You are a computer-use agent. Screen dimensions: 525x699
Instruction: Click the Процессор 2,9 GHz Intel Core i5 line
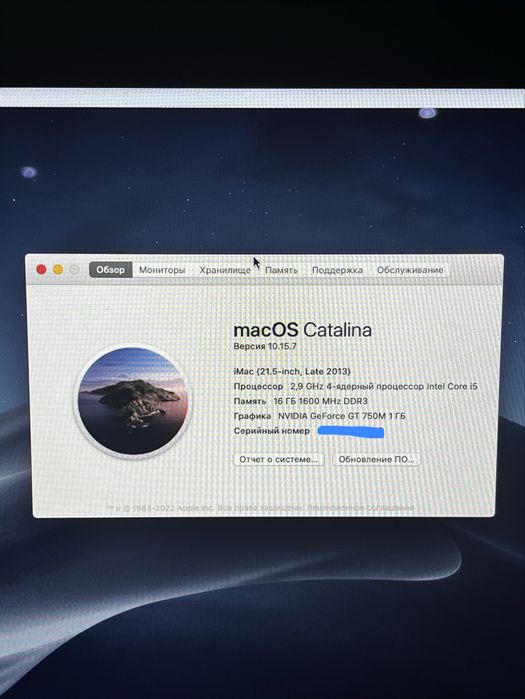[x=355, y=387]
